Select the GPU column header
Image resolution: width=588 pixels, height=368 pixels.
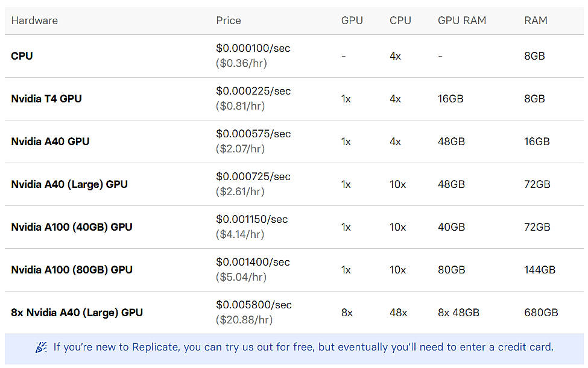352,20
